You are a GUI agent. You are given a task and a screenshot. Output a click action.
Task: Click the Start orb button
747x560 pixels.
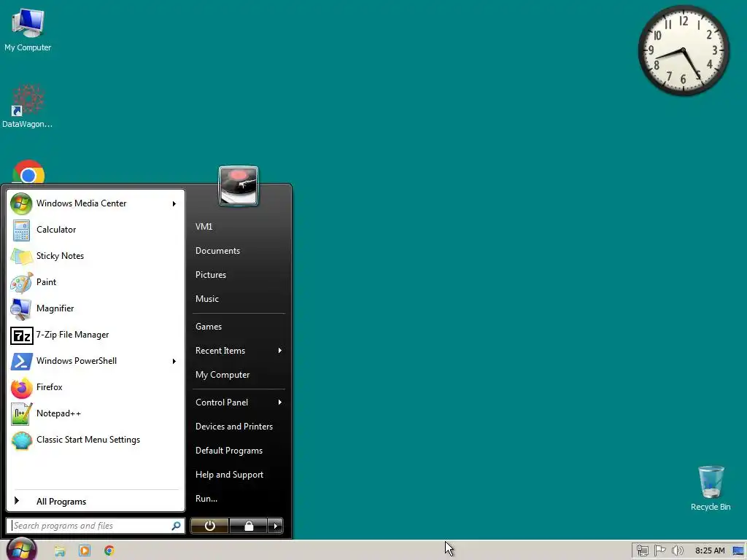pyautogui.click(x=21, y=549)
